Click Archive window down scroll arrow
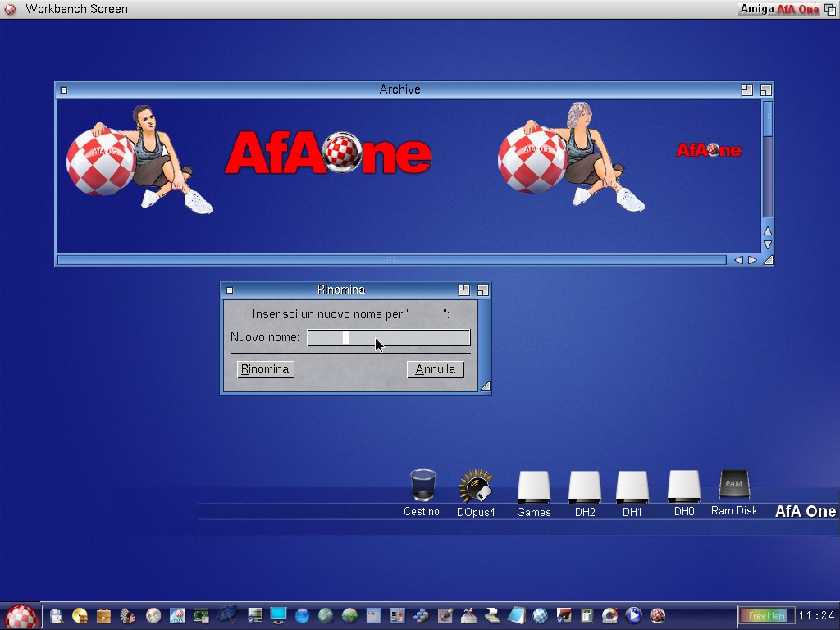Screen dimensions: 840x630 (768, 244)
